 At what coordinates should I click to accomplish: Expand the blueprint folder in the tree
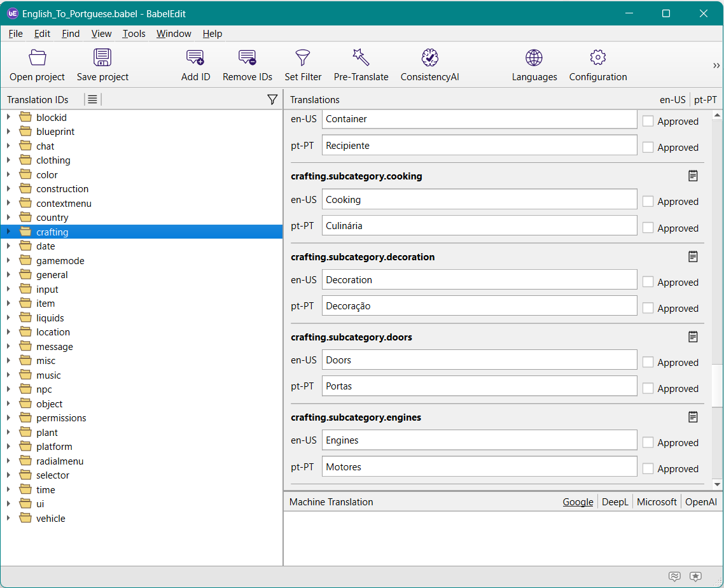[9, 132]
